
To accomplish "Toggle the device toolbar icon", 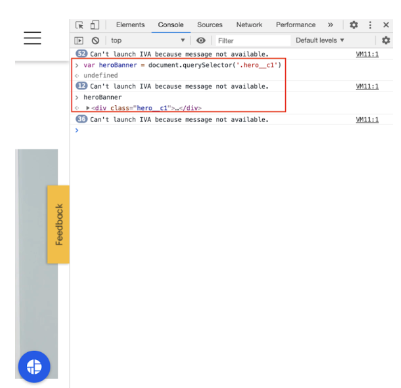I will pyautogui.click(x=95, y=25).
